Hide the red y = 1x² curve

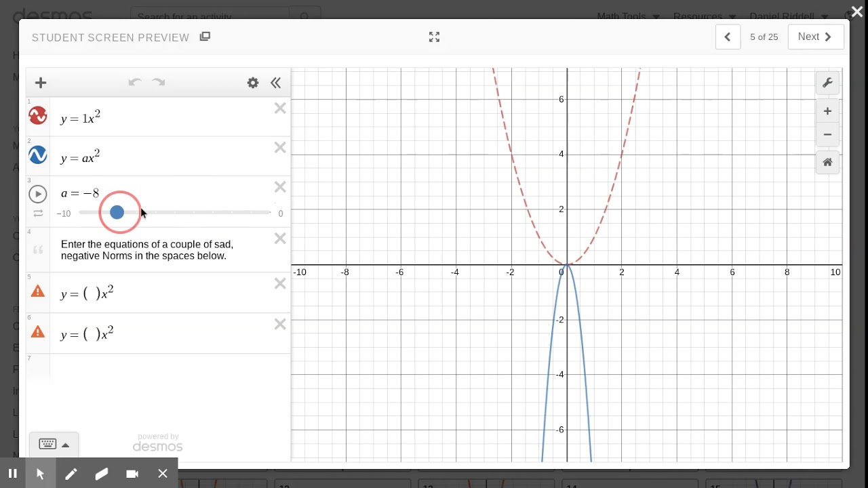pyautogui.click(x=38, y=115)
